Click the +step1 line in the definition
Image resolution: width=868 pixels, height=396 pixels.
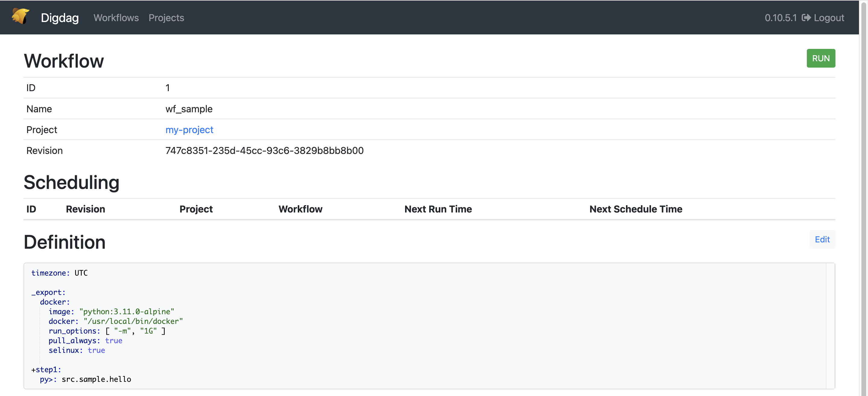[46, 370]
